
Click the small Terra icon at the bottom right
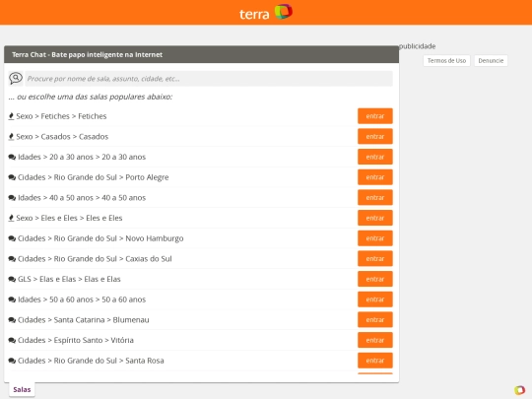tap(519, 390)
